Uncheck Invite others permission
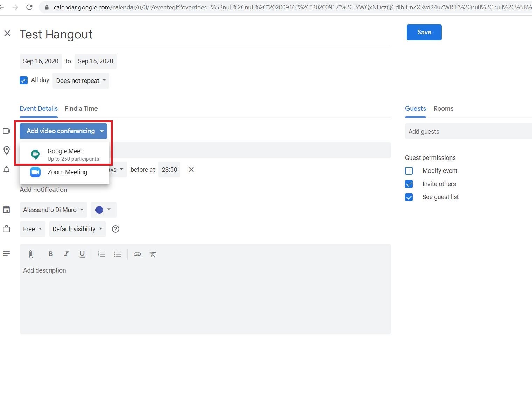 click(409, 184)
